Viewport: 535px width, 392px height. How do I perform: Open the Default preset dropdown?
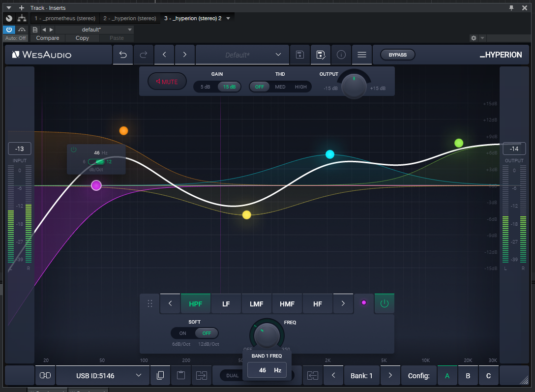(242, 55)
